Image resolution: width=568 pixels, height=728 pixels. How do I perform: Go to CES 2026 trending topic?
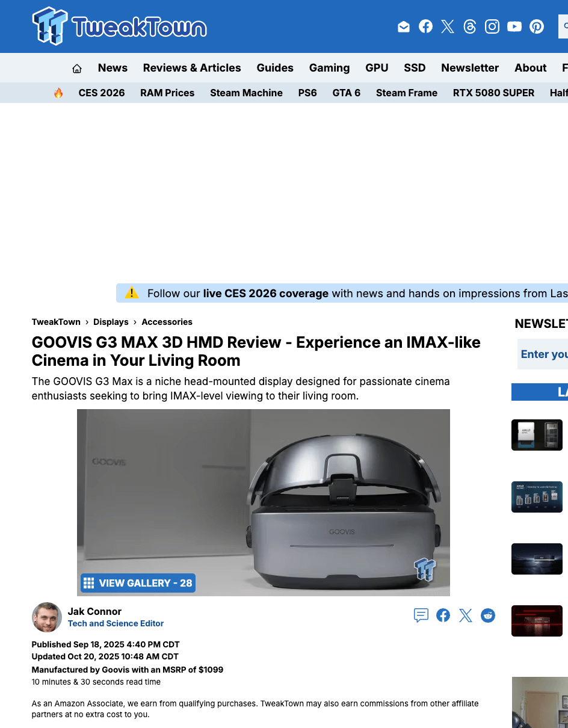tap(102, 93)
